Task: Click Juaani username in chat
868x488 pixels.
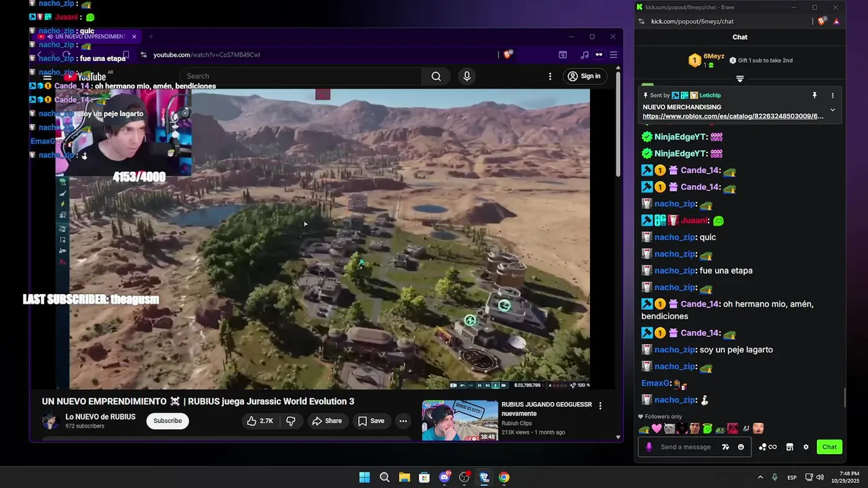Action: (x=694, y=221)
